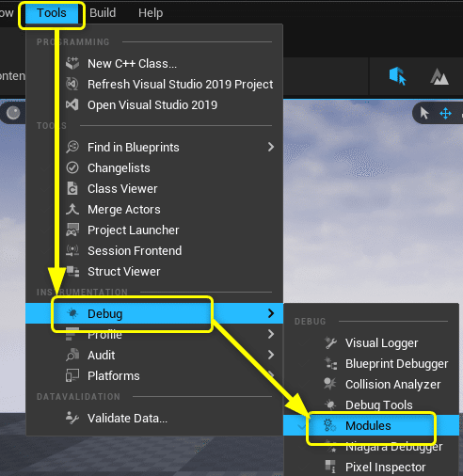Select the Landscape mode mountain icon

439,77
